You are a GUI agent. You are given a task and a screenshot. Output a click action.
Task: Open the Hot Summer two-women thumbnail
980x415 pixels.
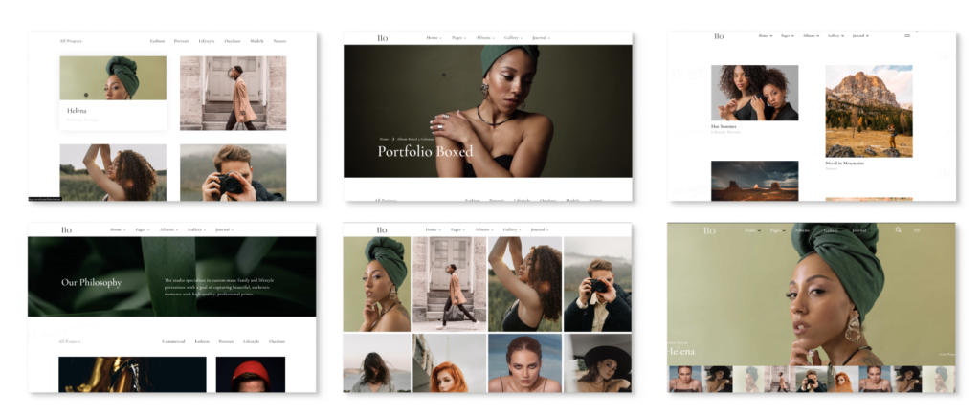coord(754,93)
